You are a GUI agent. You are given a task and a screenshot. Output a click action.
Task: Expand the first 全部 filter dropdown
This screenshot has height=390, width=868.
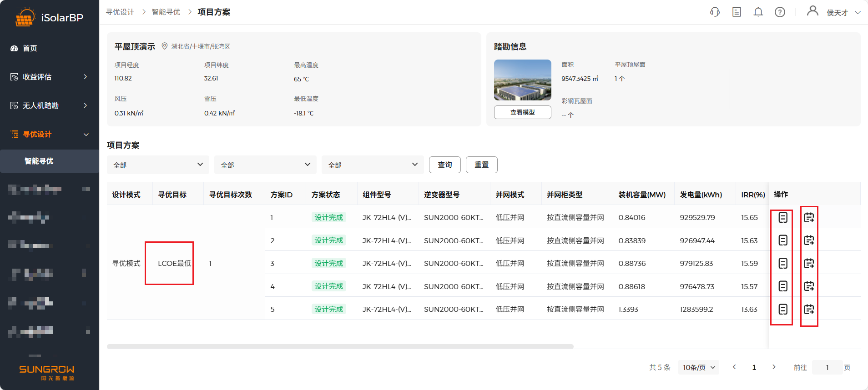pos(158,165)
